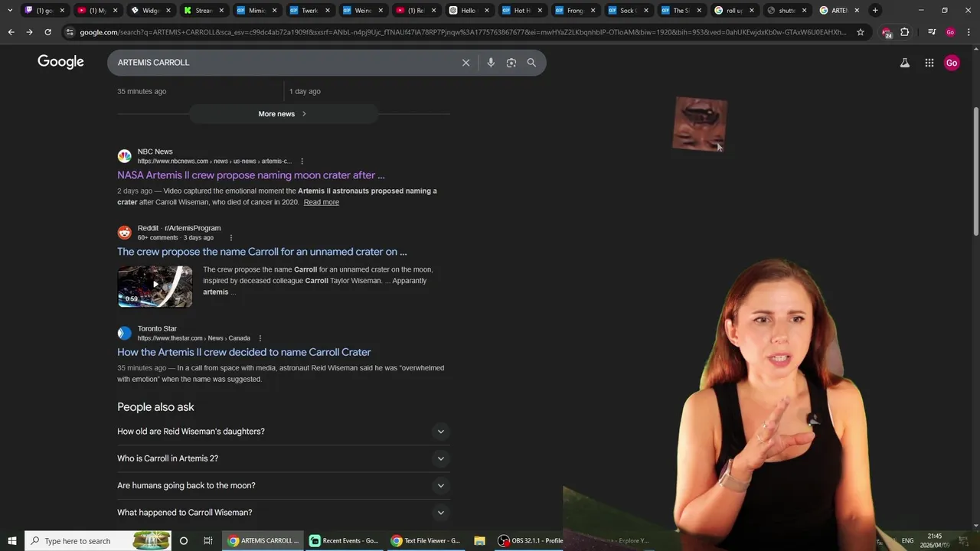Screen dimensions: 980x551
Task: Open Chrome media controls icon
Action: (x=932, y=32)
